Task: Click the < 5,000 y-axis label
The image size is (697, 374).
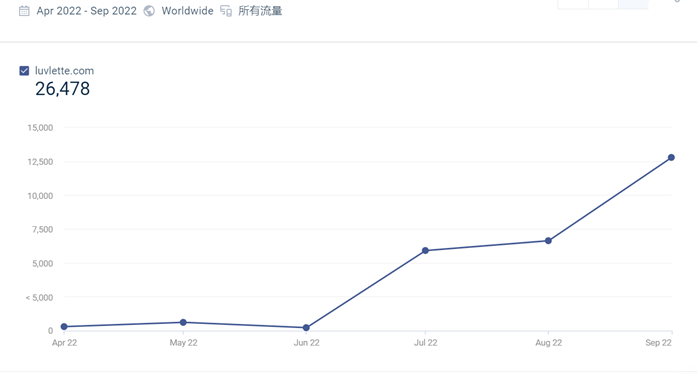Action: (x=40, y=298)
